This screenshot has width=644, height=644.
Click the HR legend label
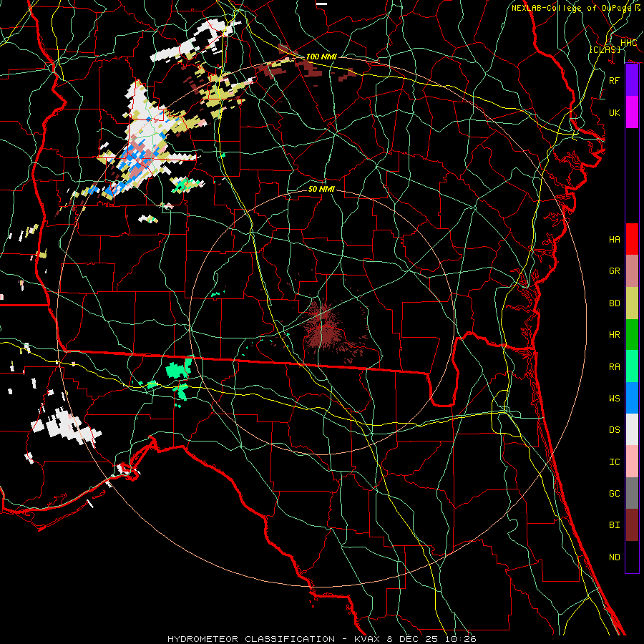coord(614,335)
